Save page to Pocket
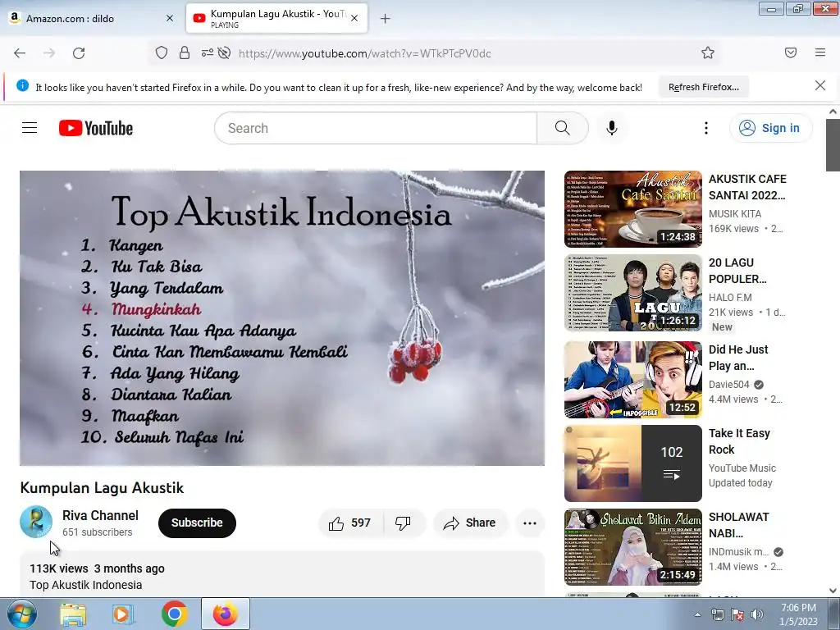This screenshot has height=630, width=840. 791,52
